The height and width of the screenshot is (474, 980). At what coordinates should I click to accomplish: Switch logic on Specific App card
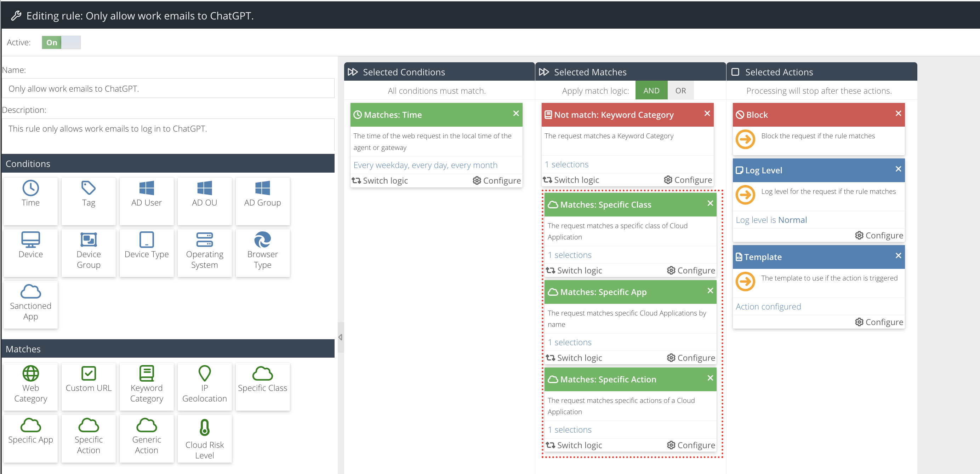tap(574, 358)
